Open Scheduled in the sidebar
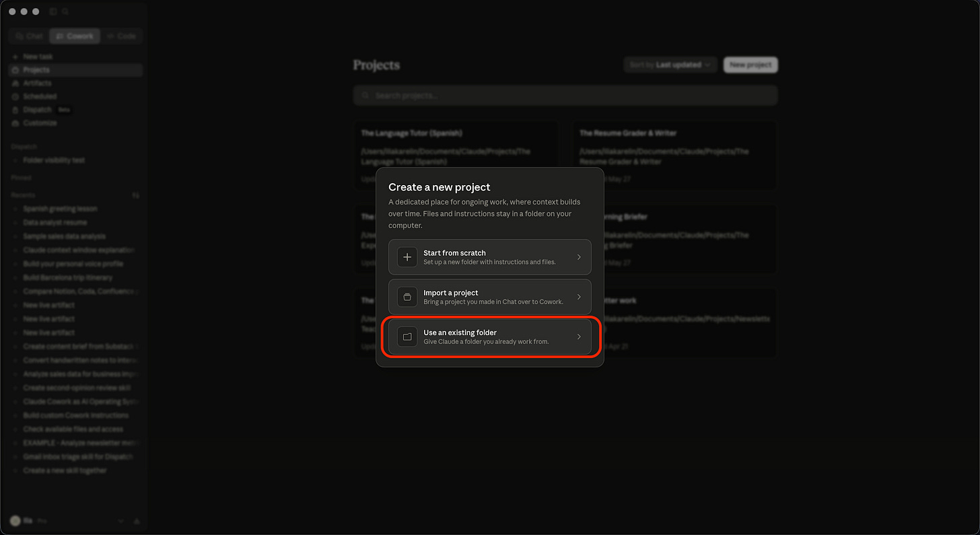Image resolution: width=980 pixels, height=535 pixels. click(75, 96)
